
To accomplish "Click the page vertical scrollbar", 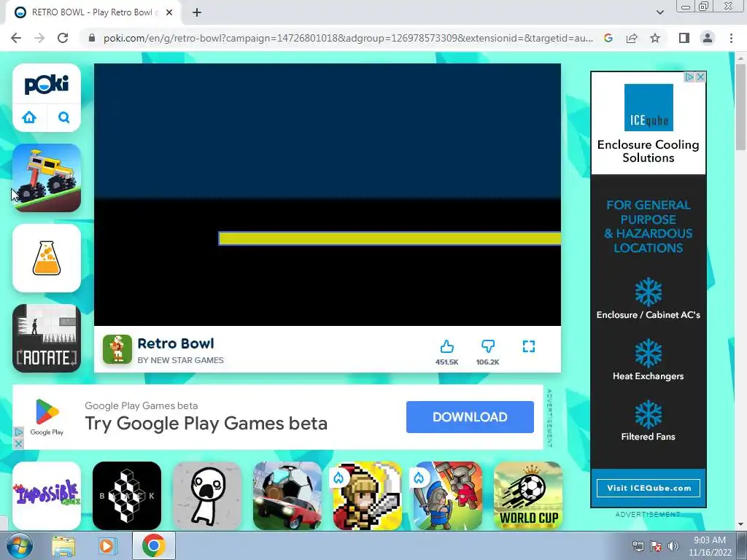I will click(740, 108).
